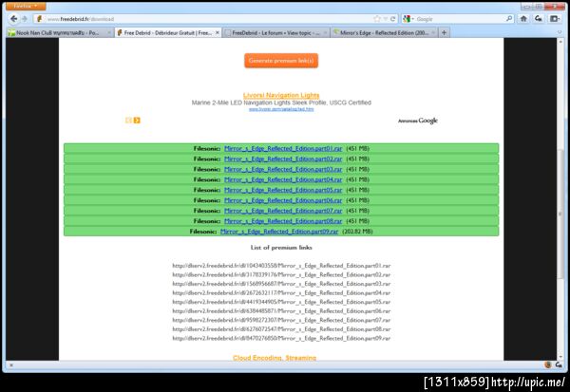Download Mirror_s_Edge_Reflected_Edition.part01.rar link
Screen dimensions: 570x392
point(283,149)
